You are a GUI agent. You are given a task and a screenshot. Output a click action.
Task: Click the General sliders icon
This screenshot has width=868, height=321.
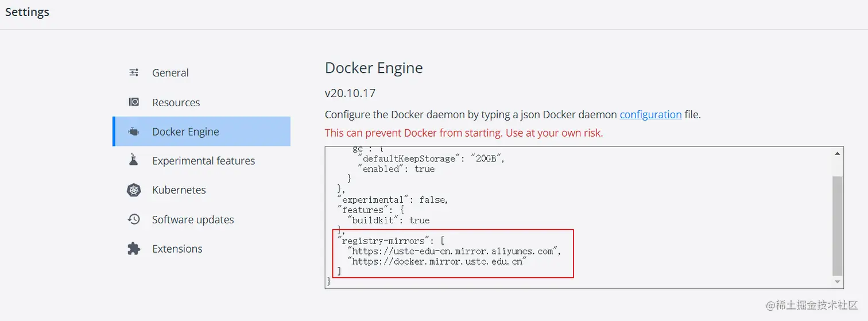pyautogui.click(x=134, y=72)
